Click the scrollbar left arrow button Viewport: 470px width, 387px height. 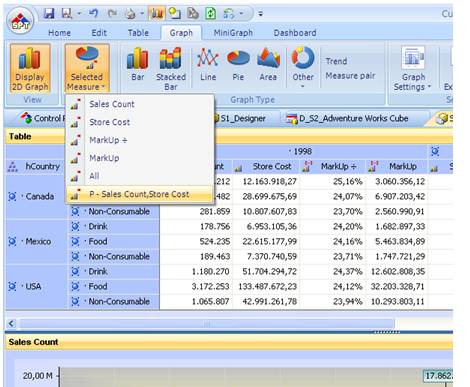click(x=11, y=323)
